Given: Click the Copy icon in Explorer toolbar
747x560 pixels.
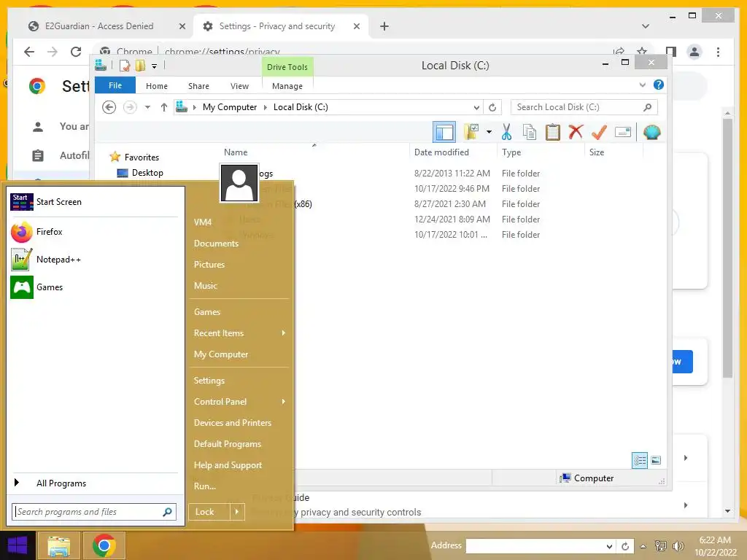Looking at the screenshot, I should pyautogui.click(x=530, y=132).
